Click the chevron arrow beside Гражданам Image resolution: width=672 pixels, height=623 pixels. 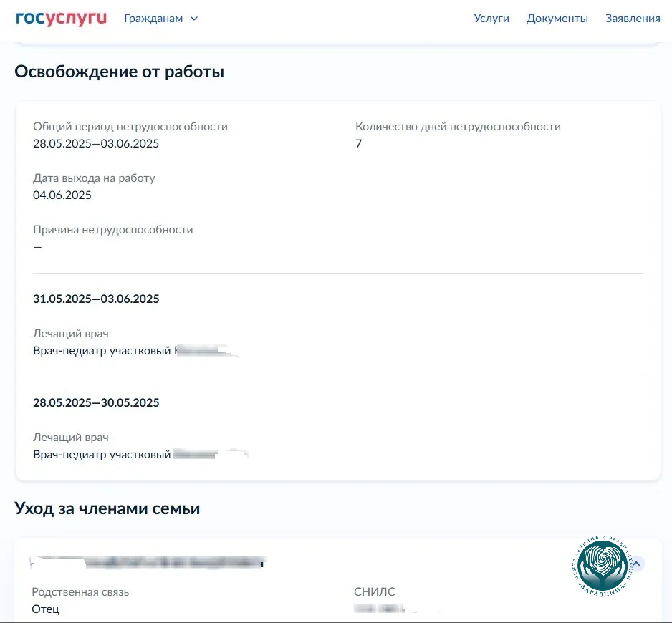click(x=194, y=19)
